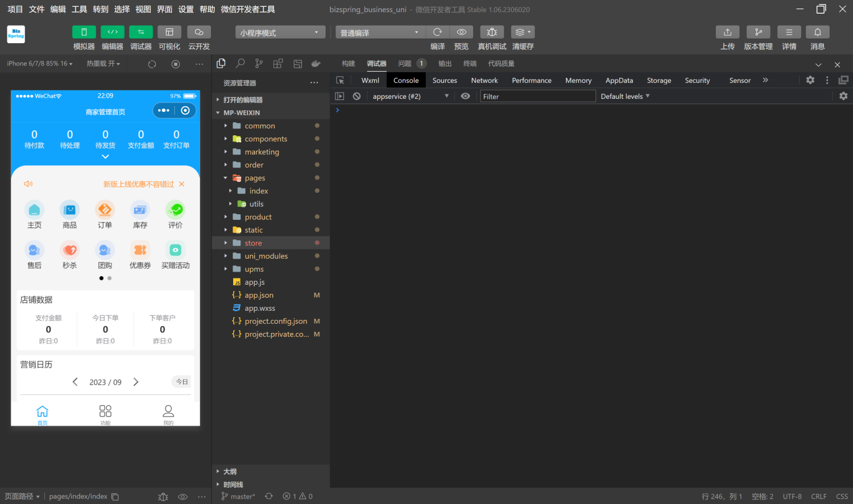
Task: Open the explorer files icon in sidebar
Action: pyautogui.click(x=221, y=64)
